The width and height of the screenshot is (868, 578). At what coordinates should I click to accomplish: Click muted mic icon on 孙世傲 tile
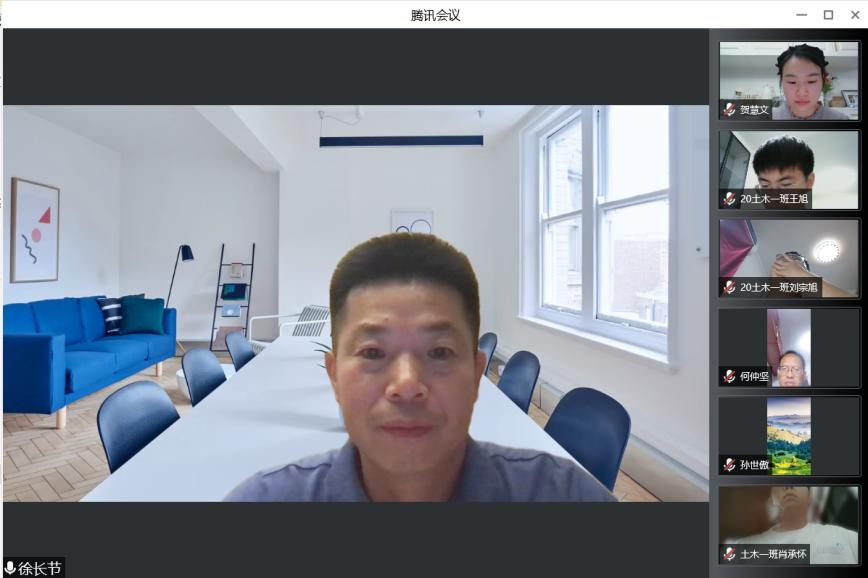pos(730,464)
